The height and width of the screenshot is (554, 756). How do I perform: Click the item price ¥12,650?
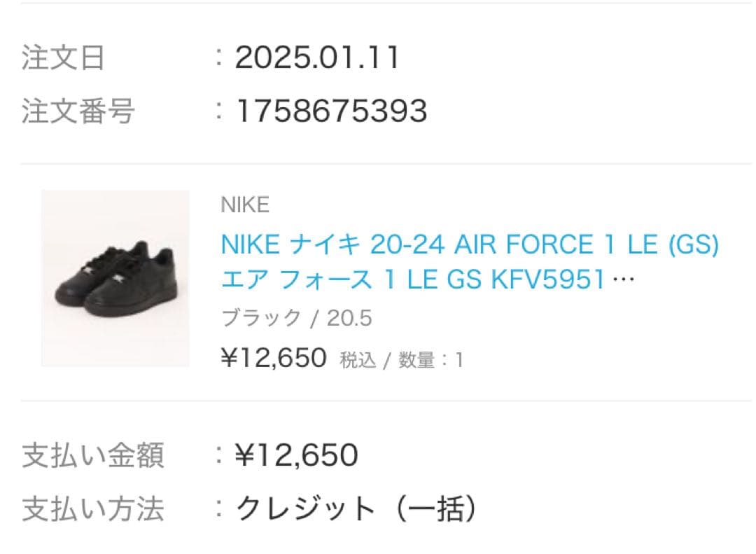tap(272, 358)
